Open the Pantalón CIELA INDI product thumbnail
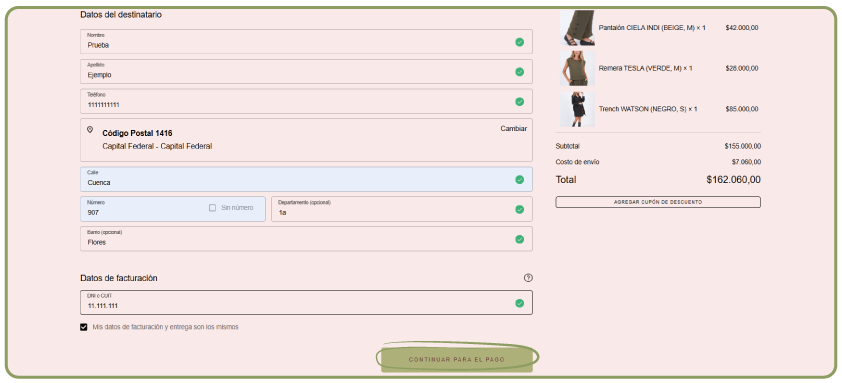Image resolution: width=842 pixels, height=383 pixels. click(x=577, y=28)
